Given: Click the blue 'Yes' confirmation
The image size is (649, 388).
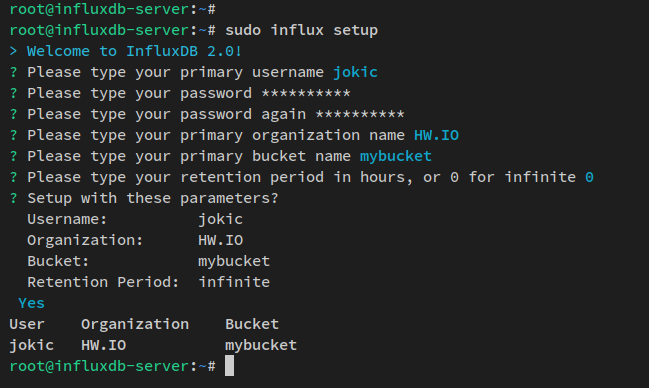Looking at the screenshot, I should tap(31, 303).
